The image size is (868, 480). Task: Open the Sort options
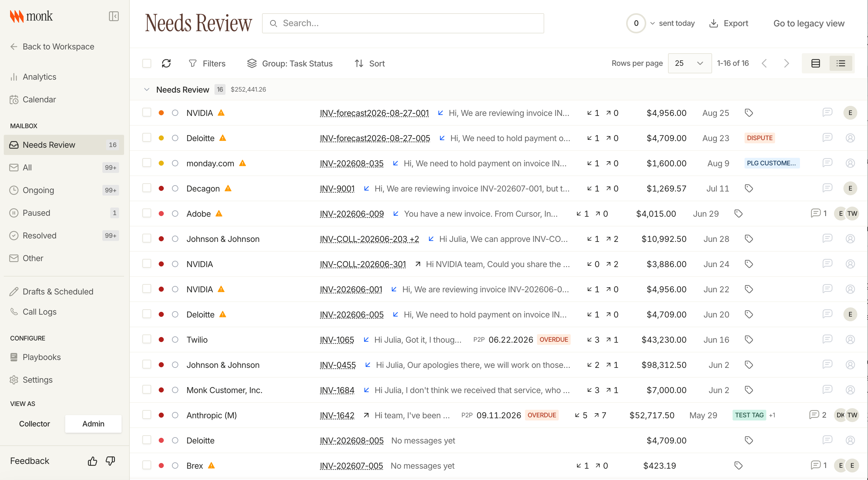[369, 63]
